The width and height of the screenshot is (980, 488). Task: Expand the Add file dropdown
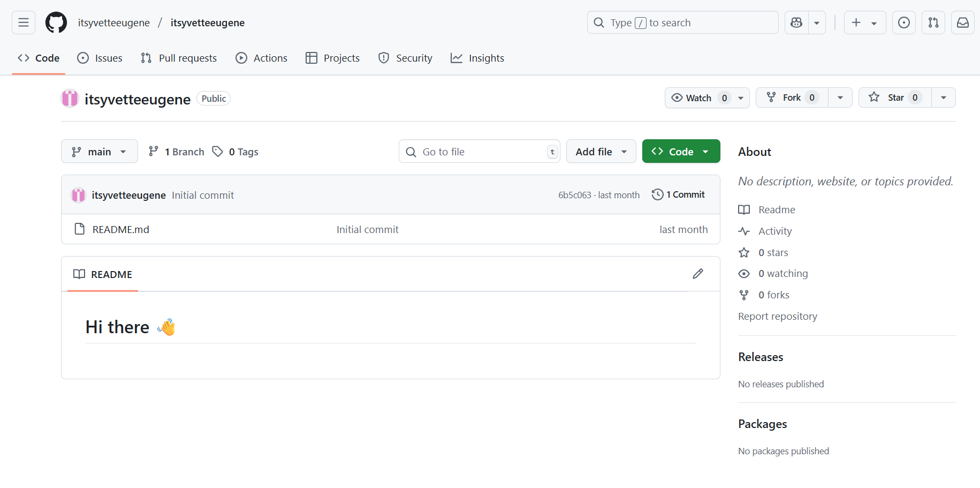tap(601, 151)
